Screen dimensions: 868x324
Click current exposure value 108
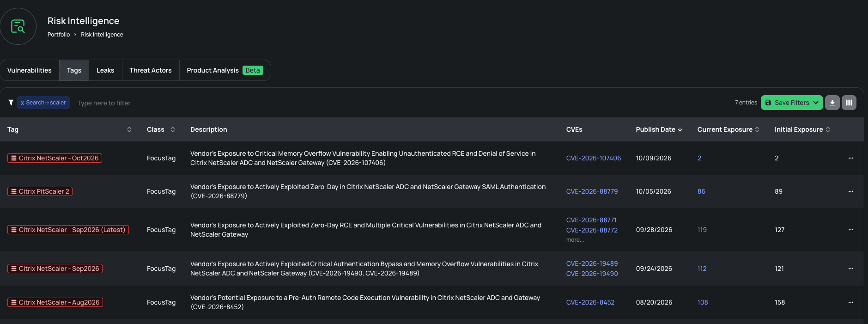pyautogui.click(x=703, y=302)
